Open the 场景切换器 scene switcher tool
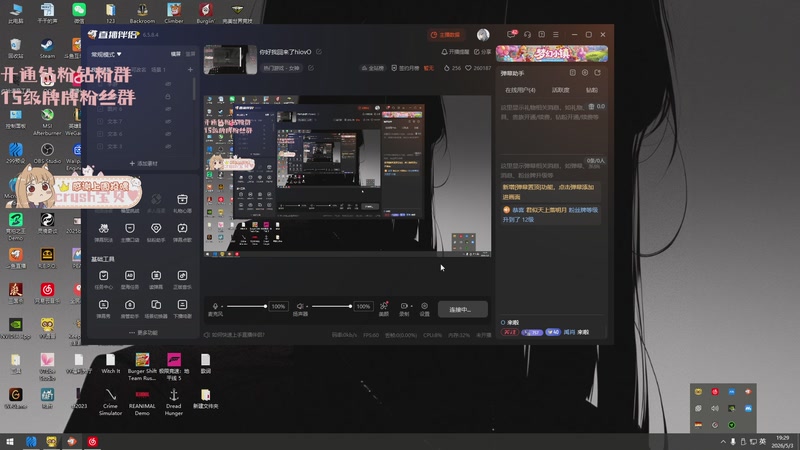The height and width of the screenshot is (450, 800). (x=156, y=309)
